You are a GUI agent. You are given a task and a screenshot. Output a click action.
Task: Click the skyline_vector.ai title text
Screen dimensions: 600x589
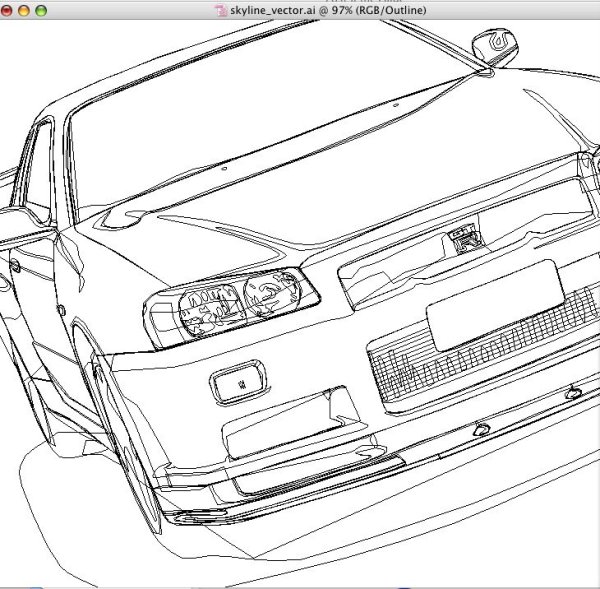coord(328,10)
